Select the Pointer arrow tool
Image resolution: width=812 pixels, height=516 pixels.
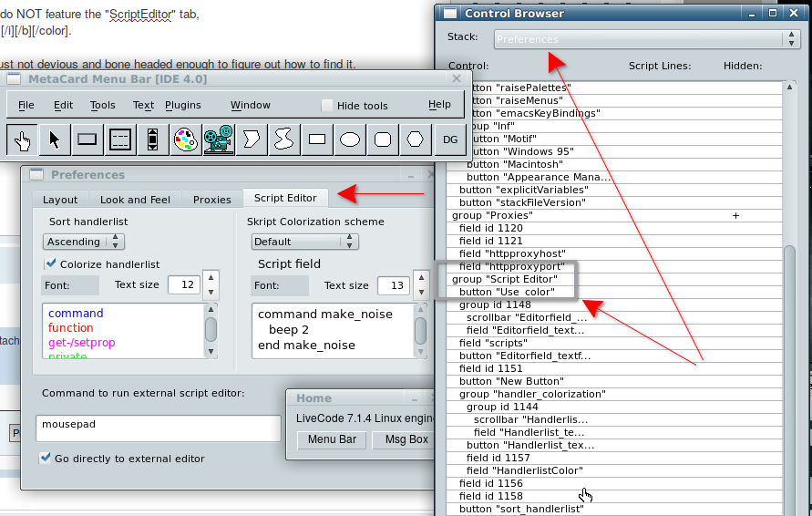coord(55,139)
